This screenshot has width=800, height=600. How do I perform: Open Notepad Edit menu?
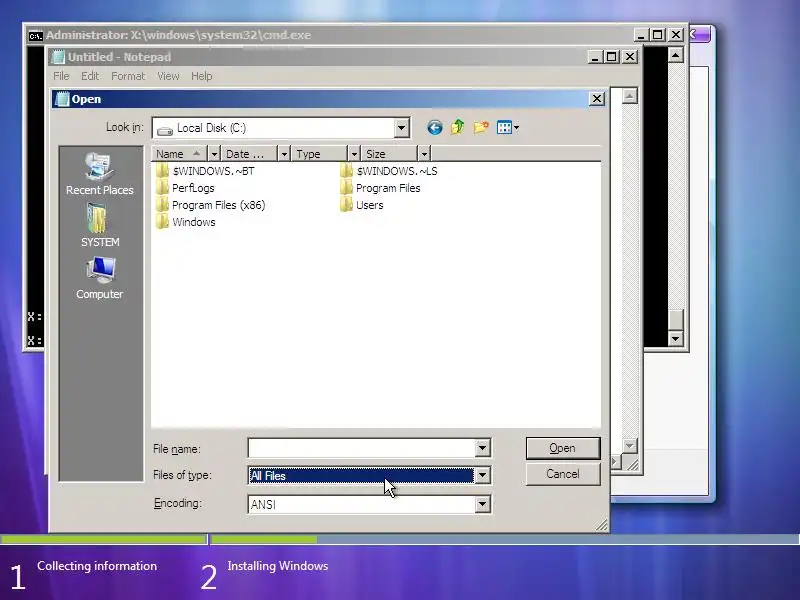pos(90,76)
